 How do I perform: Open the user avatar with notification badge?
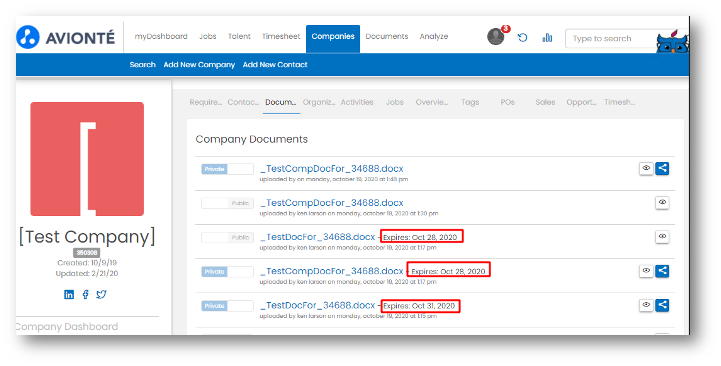point(497,36)
